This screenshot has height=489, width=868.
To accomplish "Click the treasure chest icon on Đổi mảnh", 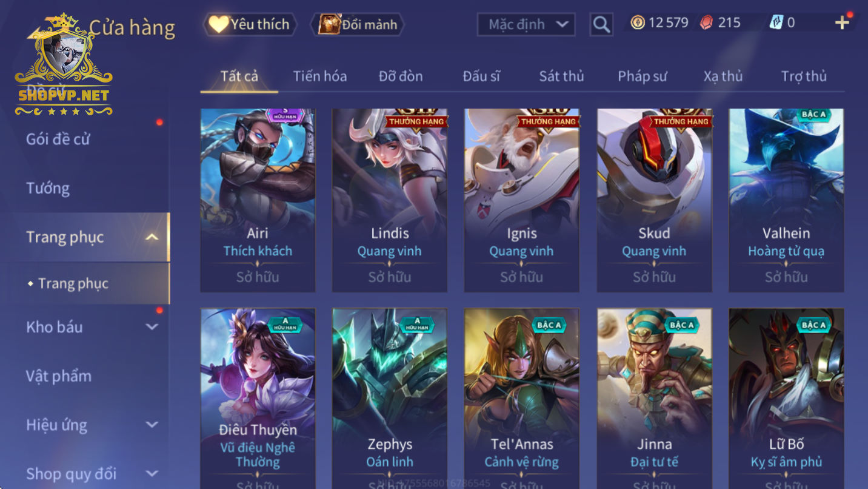I will (x=330, y=24).
